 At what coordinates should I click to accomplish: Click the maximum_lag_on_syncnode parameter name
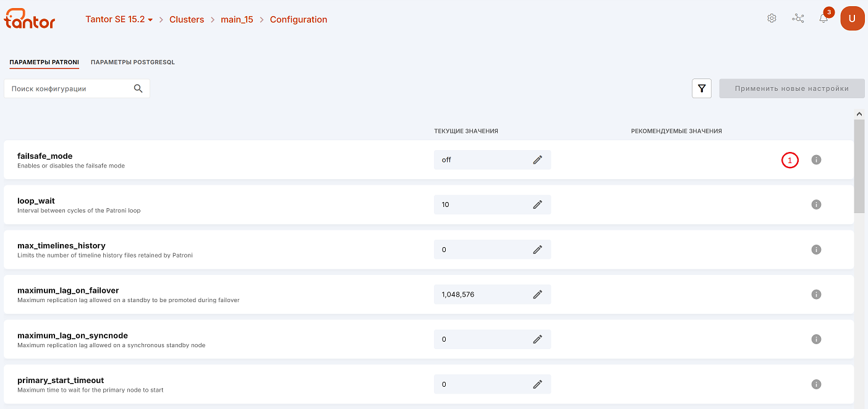tap(72, 335)
